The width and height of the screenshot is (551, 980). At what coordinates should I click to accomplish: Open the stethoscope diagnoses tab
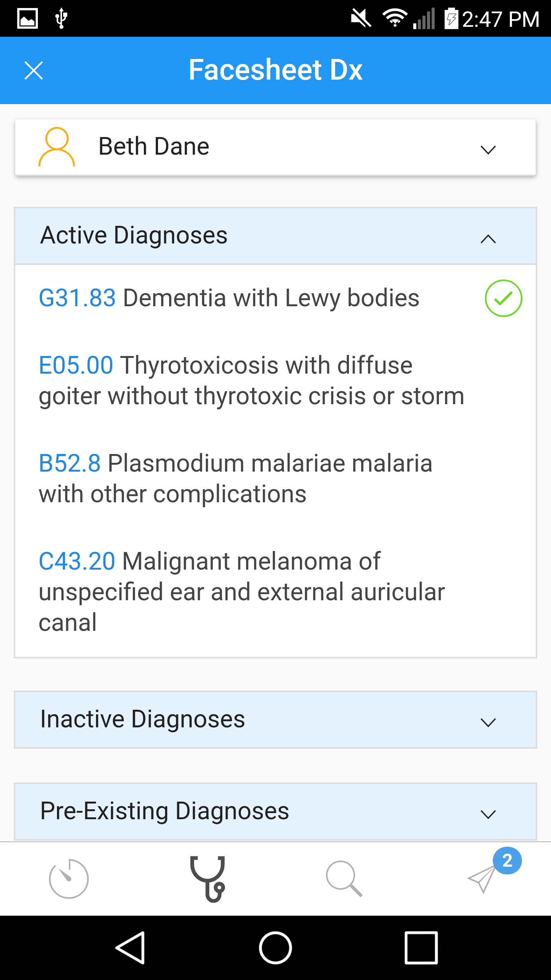207,878
